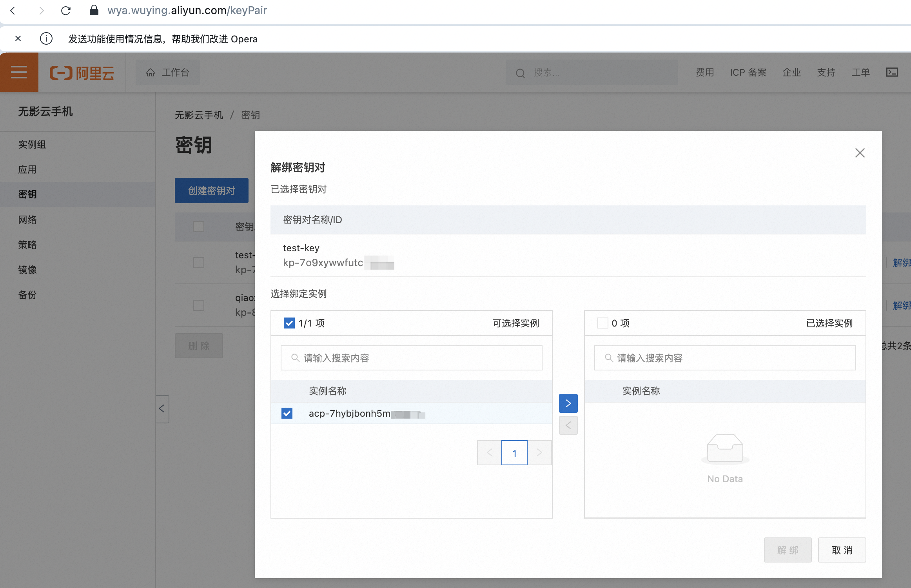Toggle the checkbox for the qiao key row
911x588 pixels.
[x=199, y=305]
